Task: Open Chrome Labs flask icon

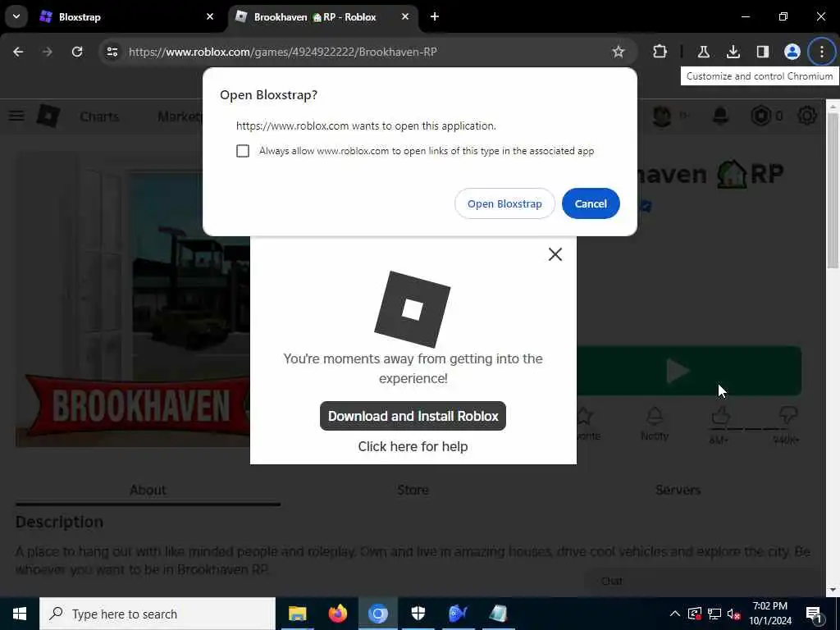Action: coord(703,52)
